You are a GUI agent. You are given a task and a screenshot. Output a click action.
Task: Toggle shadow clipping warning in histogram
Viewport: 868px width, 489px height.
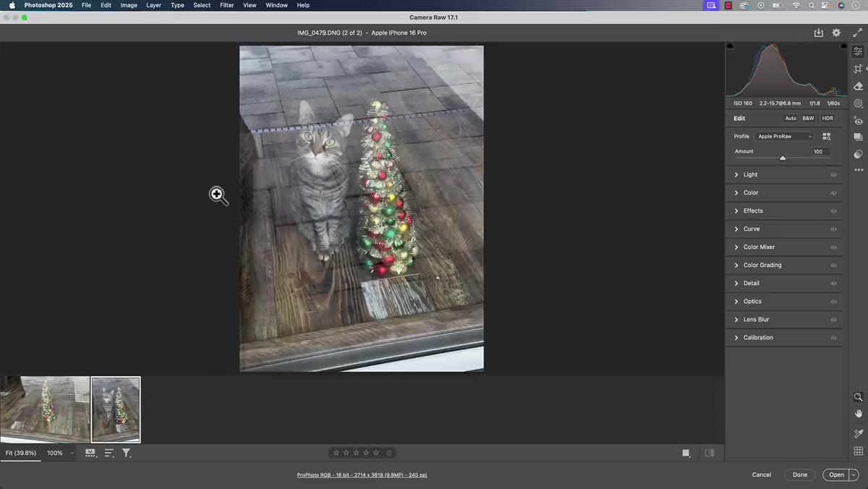729,46
